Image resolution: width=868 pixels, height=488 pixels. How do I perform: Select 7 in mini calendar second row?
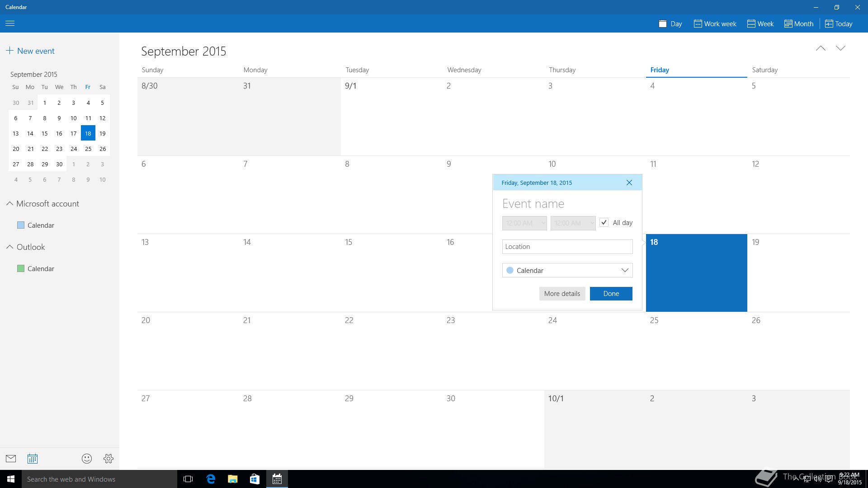coord(30,118)
